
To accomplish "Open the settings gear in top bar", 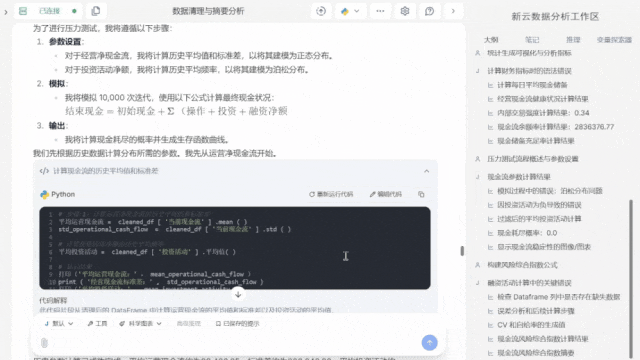I will click(404, 11).
